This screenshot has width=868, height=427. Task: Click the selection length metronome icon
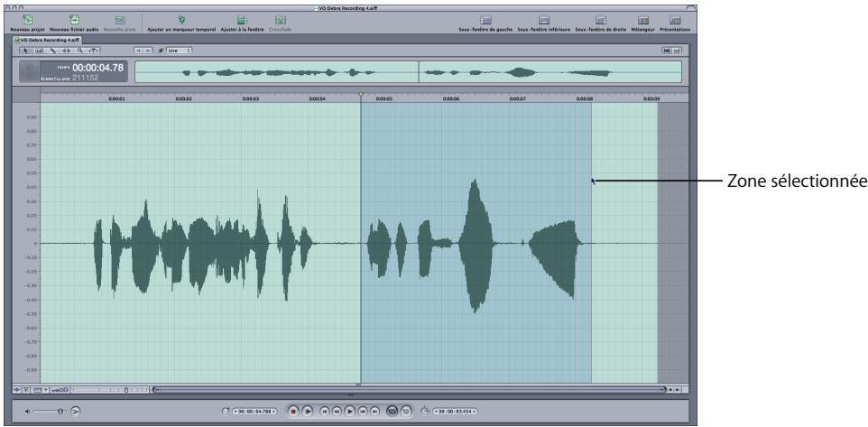(x=425, y=411)
